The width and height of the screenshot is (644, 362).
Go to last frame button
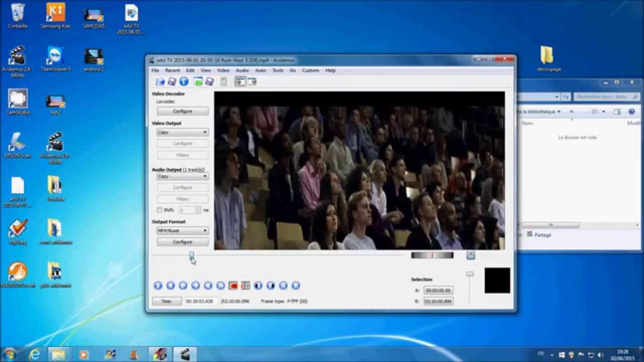pyautogui.click(x=296, y=286)
